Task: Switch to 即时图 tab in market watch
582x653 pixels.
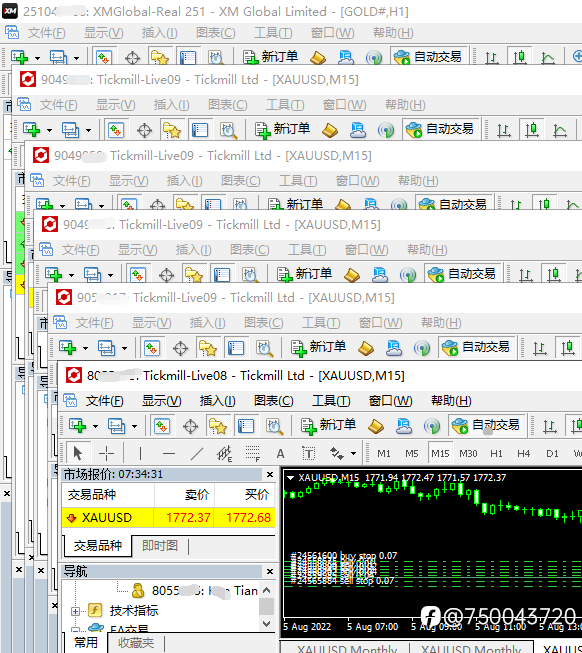Action: (x=160, y=545)
